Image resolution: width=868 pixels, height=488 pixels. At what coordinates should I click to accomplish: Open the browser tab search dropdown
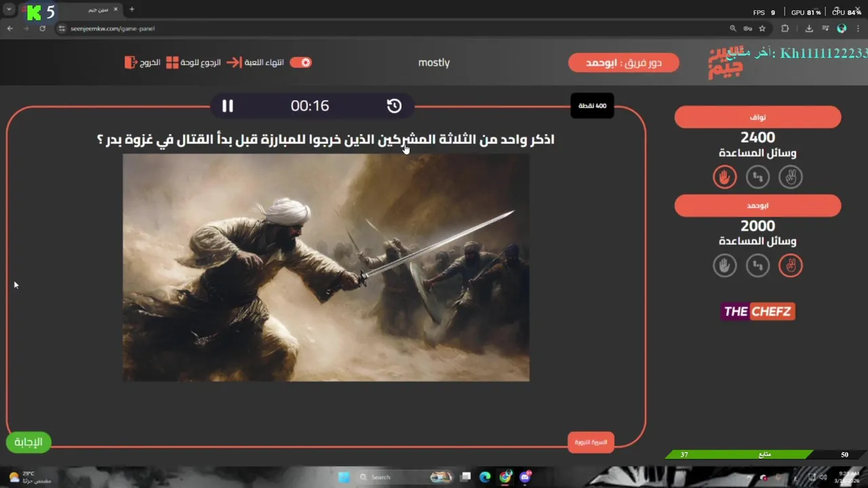click(10, 9)
